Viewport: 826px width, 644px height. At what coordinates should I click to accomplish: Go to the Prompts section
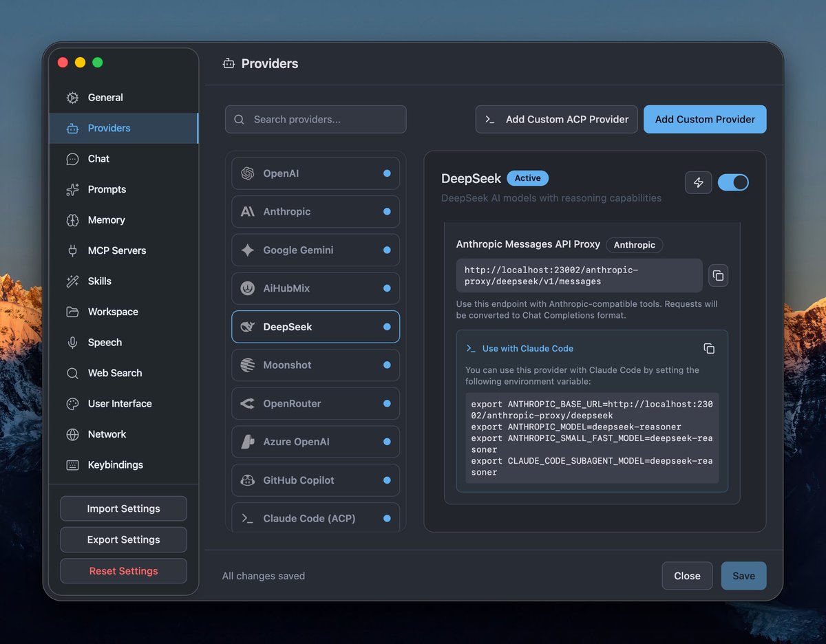[x=124, y=189]
